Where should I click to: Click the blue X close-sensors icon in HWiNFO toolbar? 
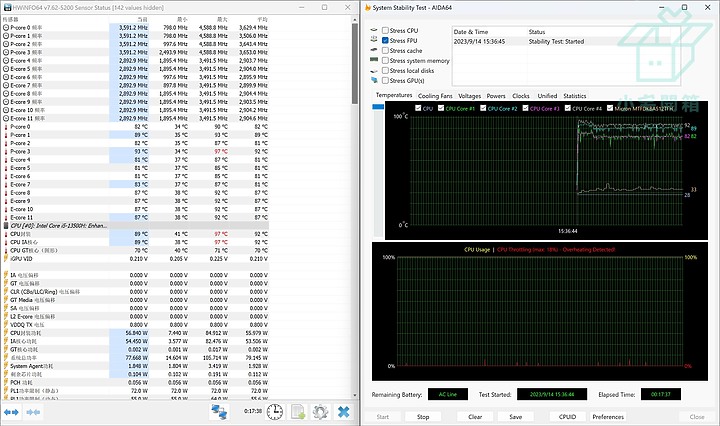[x=343, y=412]
